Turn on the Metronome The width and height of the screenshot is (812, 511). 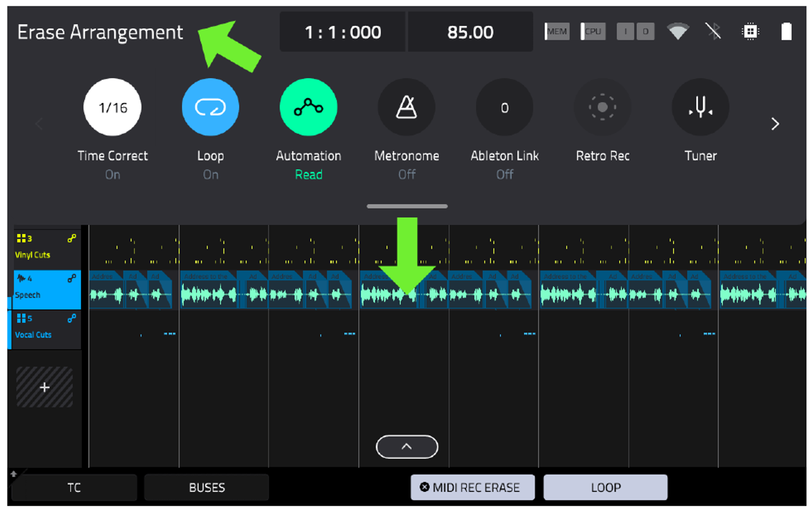(x=406, y=107)
